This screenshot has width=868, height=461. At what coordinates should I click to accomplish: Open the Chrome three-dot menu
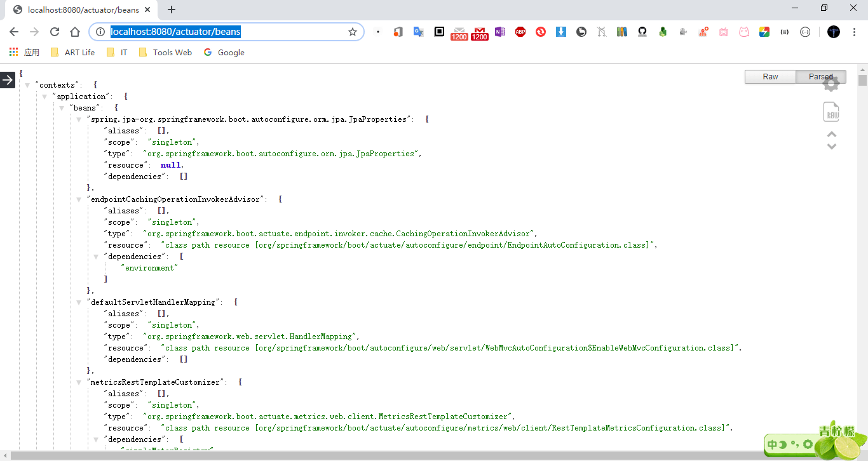pyautogui.click(x=853, y=32)
